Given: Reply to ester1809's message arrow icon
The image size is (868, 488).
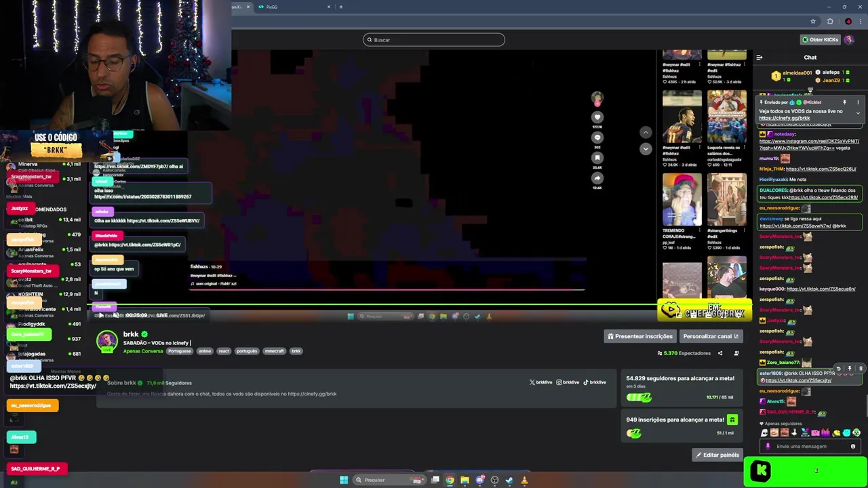Looking at the screenshot, I should pyautogui.click(x=839, y=369).
